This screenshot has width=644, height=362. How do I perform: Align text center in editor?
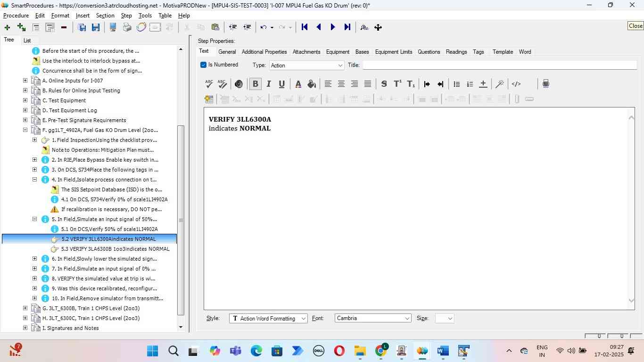click(341, 84)
